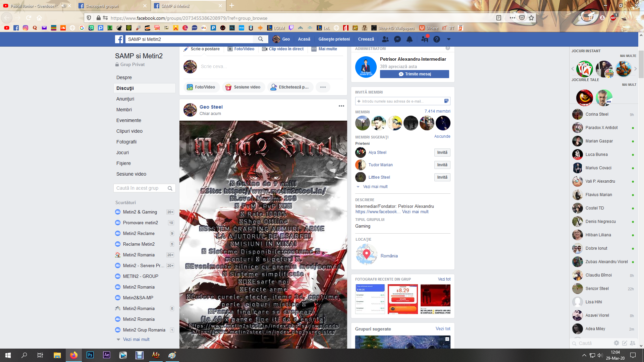
Task: Invite Tudor Marian to the group
Action: tap(442, 165)
